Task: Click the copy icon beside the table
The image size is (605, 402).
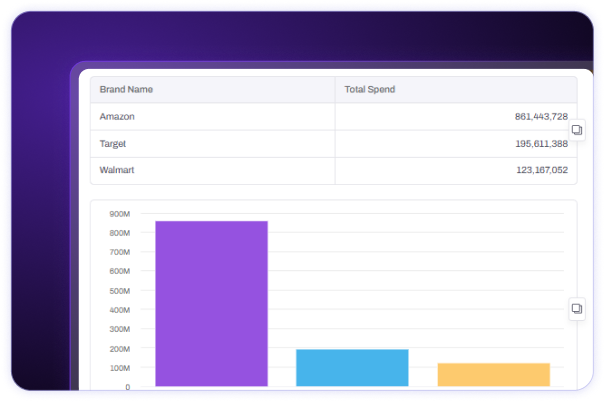Action: tap(576, 130)
